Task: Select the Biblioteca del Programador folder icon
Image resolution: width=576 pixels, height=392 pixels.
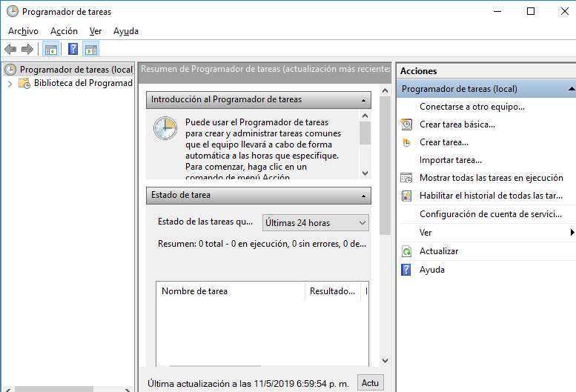Action: pyautogui.click(x=24, y=83)
